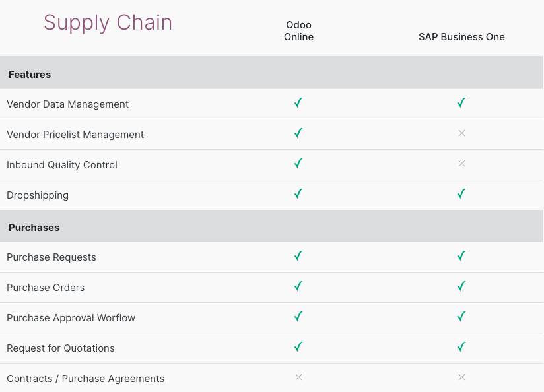The height and width of the screenshot is (392, 544).
Task: Click SAP checkmark for Vendor Data Management
Action: [461, 103]
